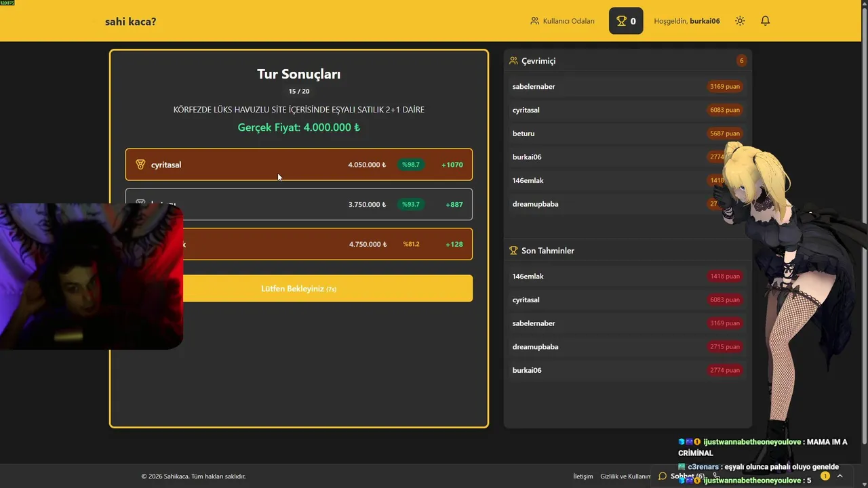The image size is (868, 488).
Task: Click the online count badge 6
Action: tap(741, 61)
